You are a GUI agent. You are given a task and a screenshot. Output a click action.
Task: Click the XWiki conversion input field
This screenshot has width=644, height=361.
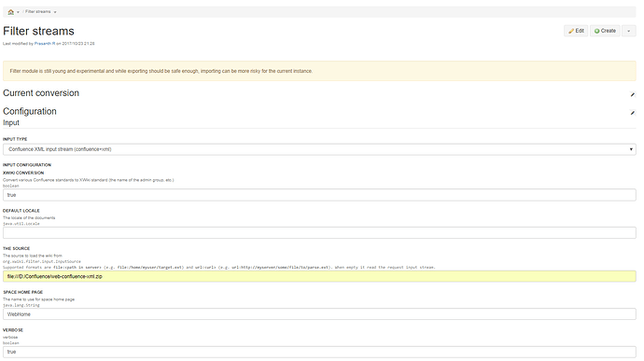(x=319, y=195)
